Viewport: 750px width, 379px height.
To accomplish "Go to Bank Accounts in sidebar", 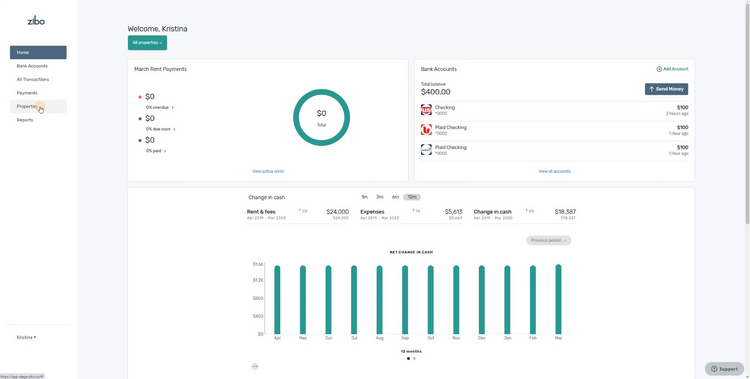I will pos(38,66).
